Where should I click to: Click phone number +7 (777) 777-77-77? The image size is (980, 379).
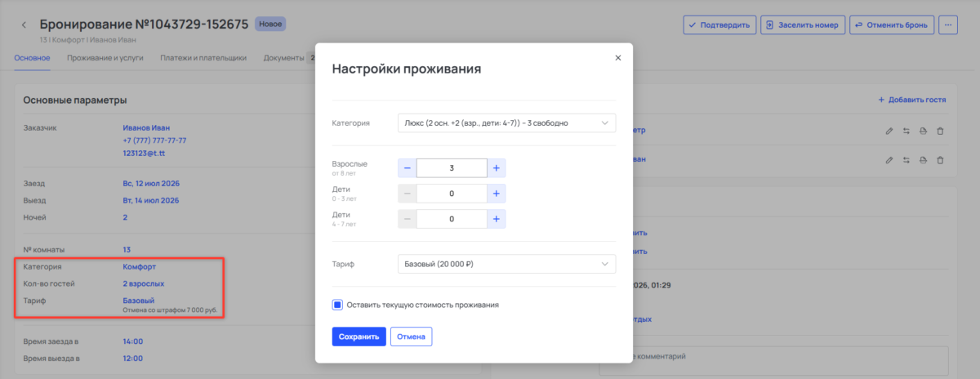click(x=154, y=140)
